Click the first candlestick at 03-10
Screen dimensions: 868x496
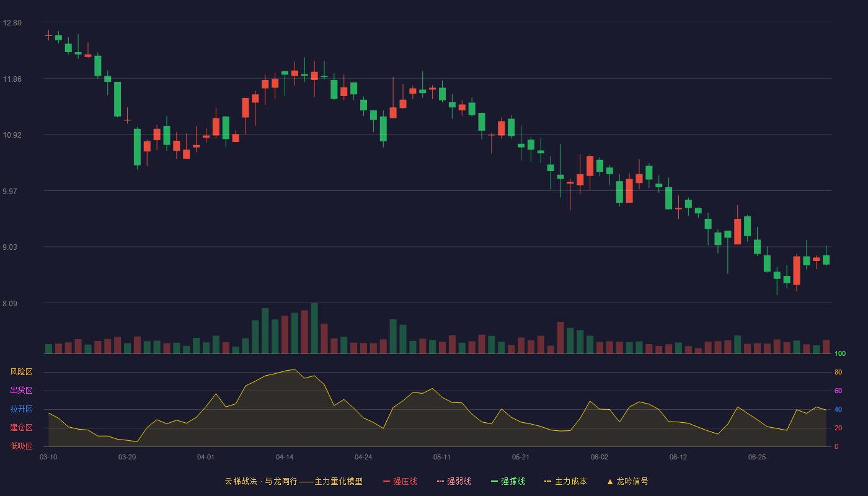tap(48, 36)
